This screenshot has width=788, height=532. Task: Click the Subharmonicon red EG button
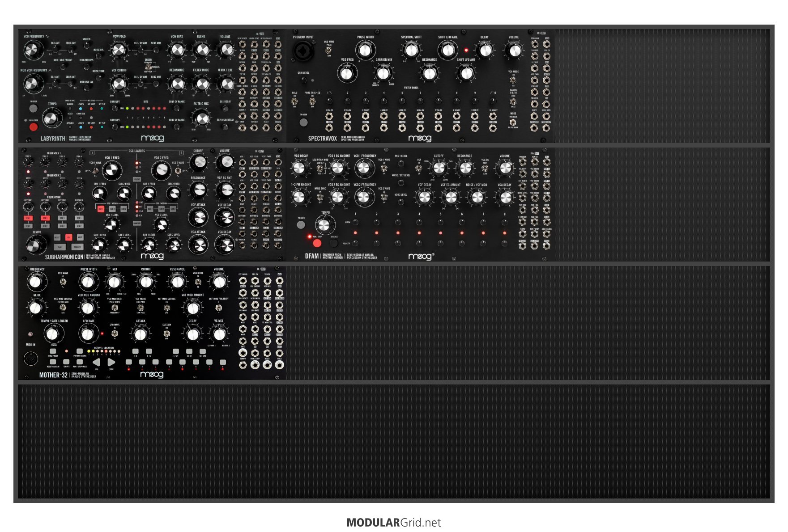68,237
